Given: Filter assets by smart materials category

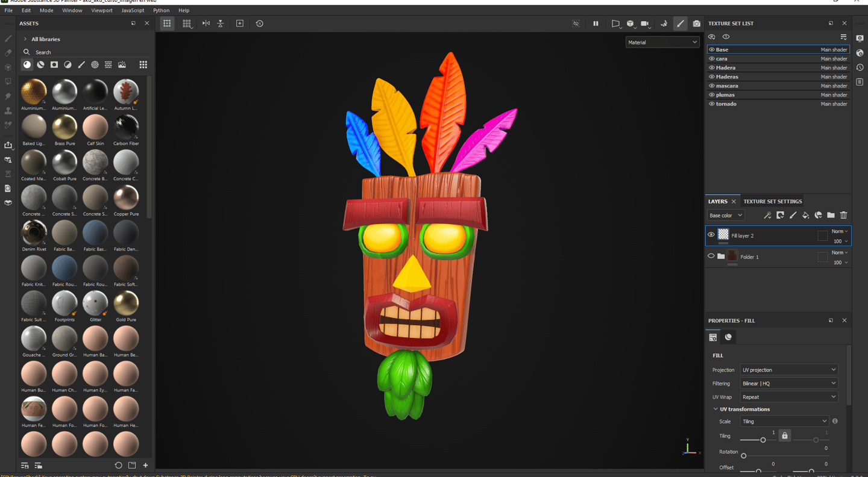Looking at the screenshot, I should [x=40, y=64].
